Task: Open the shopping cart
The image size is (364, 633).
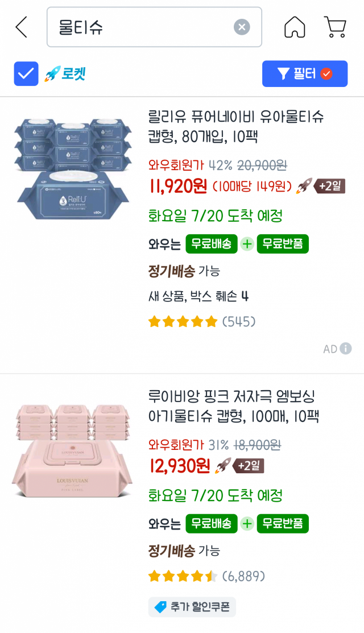Action: pos(335,26)
